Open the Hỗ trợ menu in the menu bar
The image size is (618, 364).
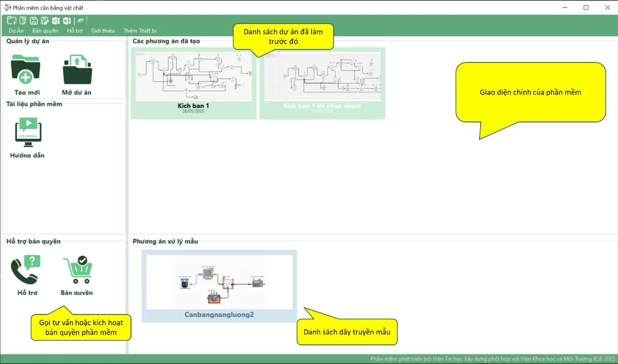tap(75, 31)
